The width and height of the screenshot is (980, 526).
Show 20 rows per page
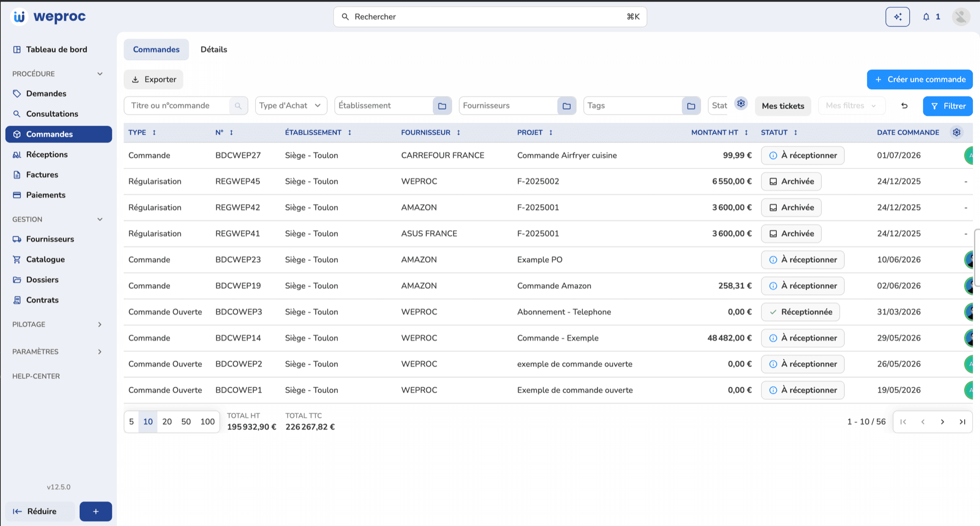[167, 422]
